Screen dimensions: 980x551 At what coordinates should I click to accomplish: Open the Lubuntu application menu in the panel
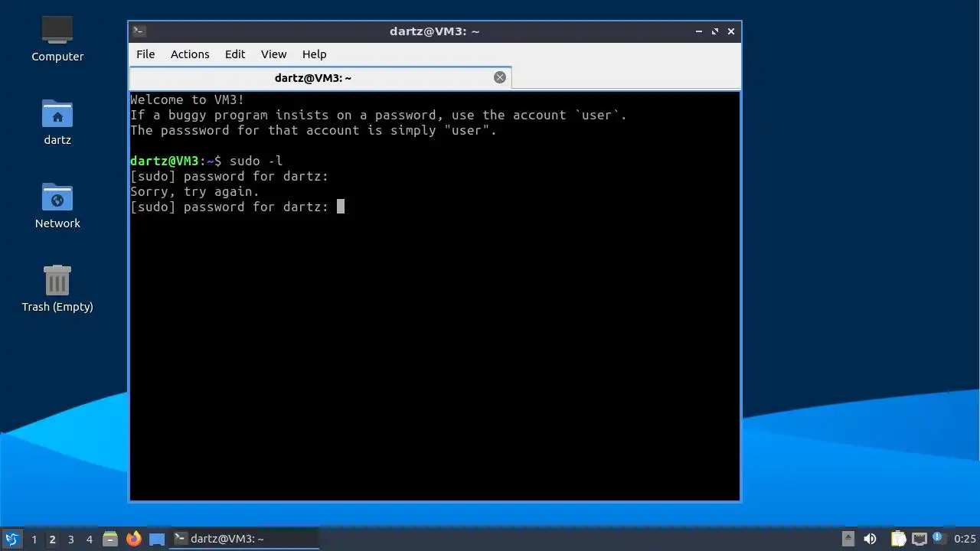point(11,539)
